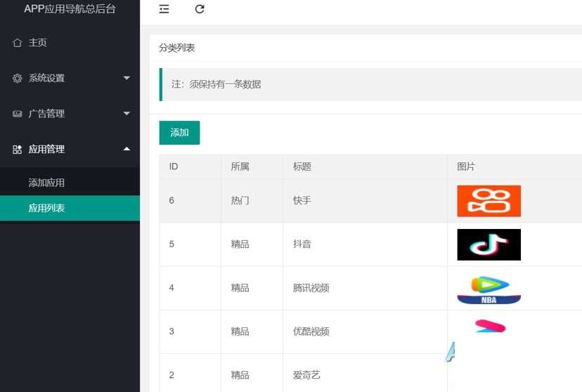Click the APP应用导航总后台 title
The image size is (582, 392).
(70, 9)
